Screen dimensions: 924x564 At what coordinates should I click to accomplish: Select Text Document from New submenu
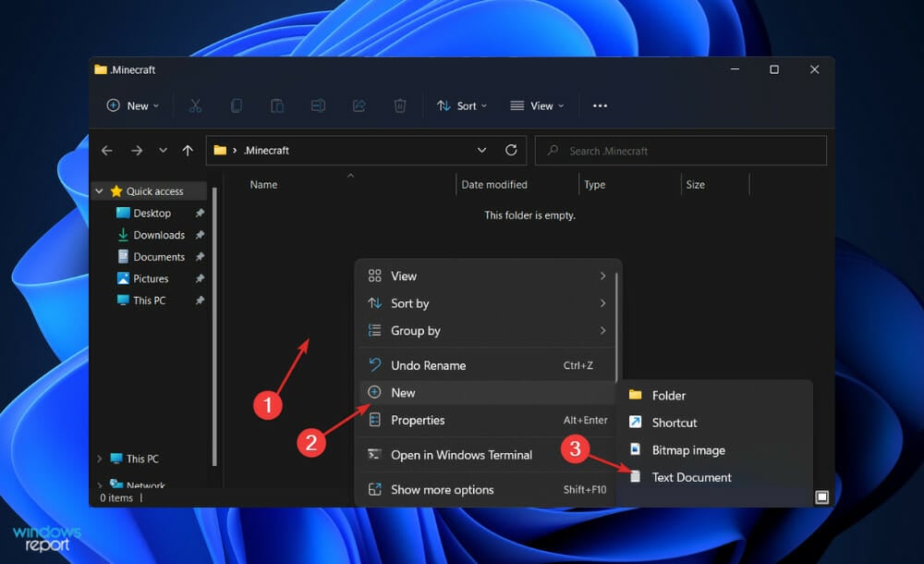(691, 477)
